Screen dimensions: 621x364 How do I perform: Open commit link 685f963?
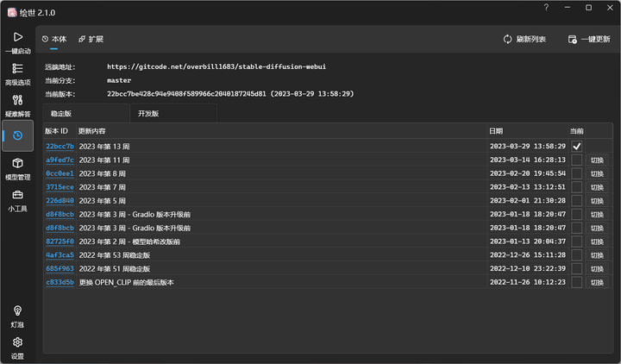[x=60, y=268]
